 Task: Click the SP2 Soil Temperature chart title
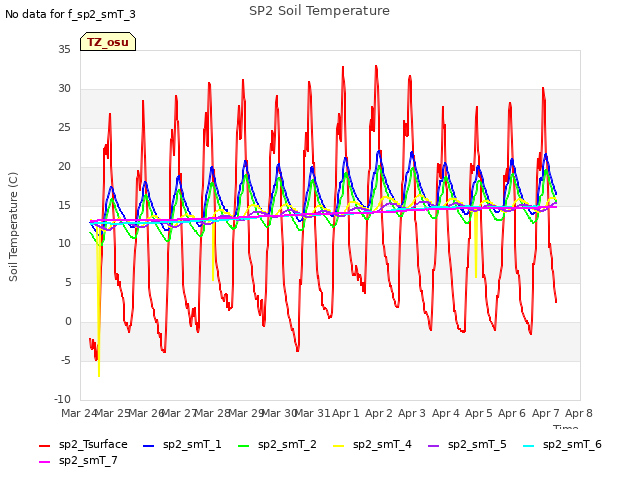pyautogui.click(x=319, y=11)
